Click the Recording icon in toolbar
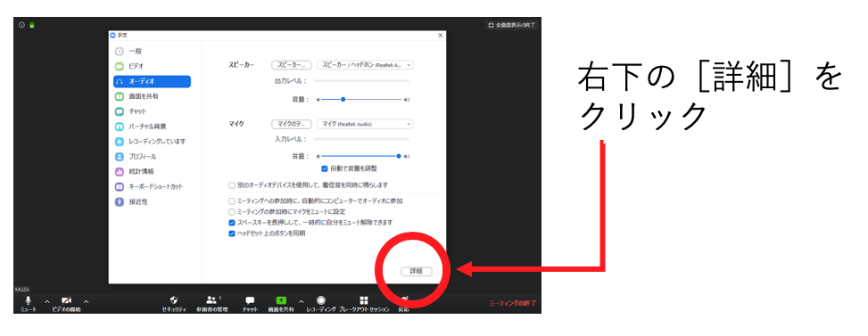The image size is (868, 336). click(321, 300)
